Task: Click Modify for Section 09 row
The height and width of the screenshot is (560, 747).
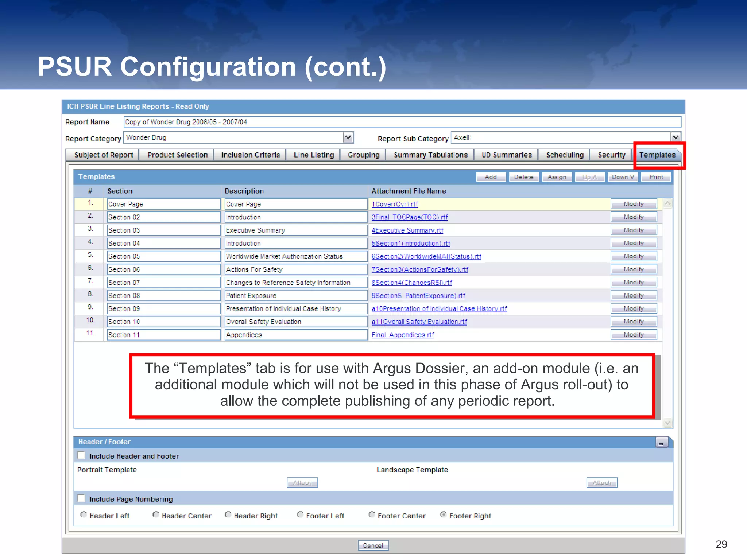Action: (x=634, y=308)
